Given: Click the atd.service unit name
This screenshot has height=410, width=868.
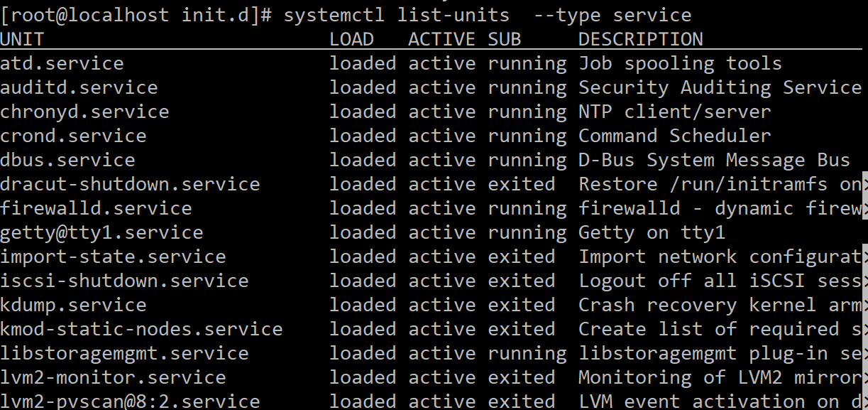Looking at the screenshot, I should click(62, 64).
